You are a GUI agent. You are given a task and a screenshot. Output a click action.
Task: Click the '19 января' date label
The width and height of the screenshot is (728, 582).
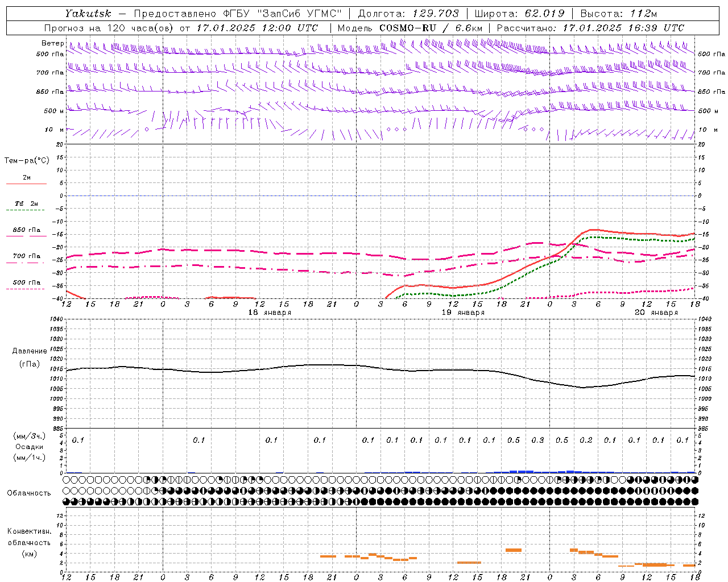(464, 313)
